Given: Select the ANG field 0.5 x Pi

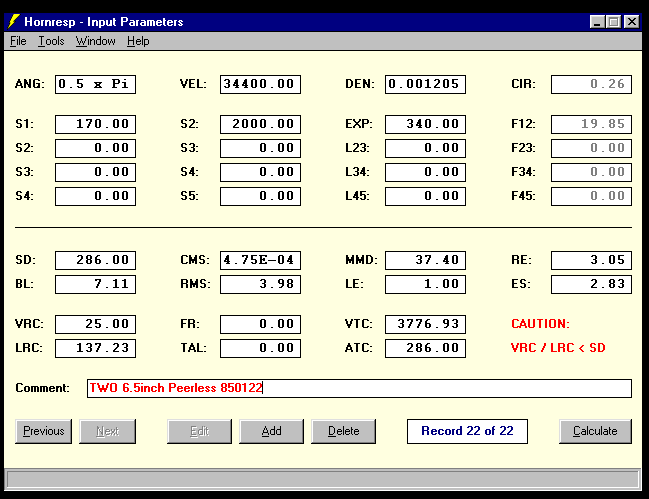Looking at the screenshot, I should (x=95, y=84).
